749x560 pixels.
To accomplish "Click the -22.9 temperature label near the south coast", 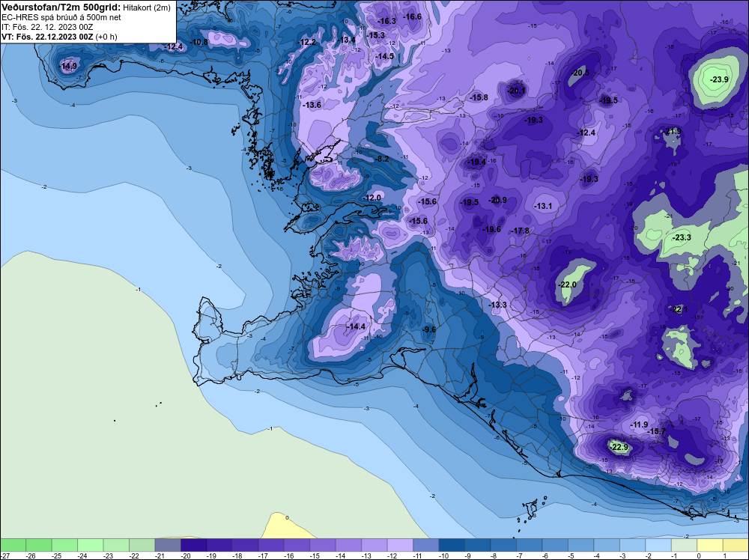I will point(619,447).
